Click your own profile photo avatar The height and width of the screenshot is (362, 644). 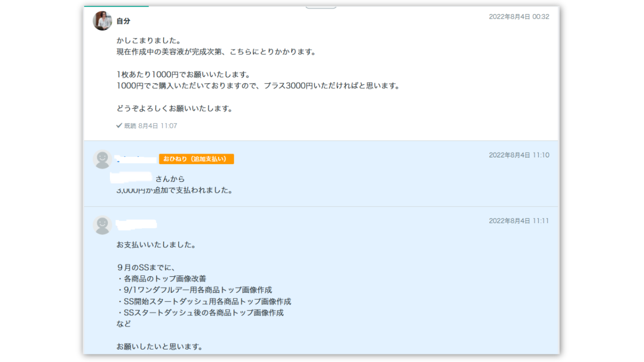pyautogui.click(x=102, y=21)
